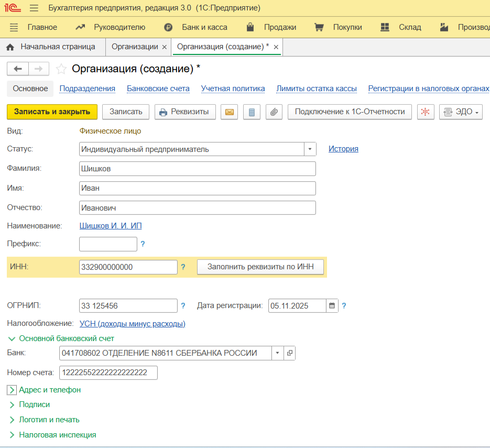This screenshot has width=490, height=448.
Task: Click the document report icon in toolbar
Action: click(x=252, y=112)
